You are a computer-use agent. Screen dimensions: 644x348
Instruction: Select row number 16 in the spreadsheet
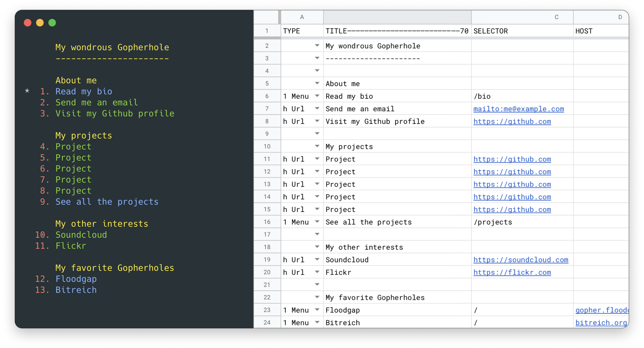click(266, 221)
